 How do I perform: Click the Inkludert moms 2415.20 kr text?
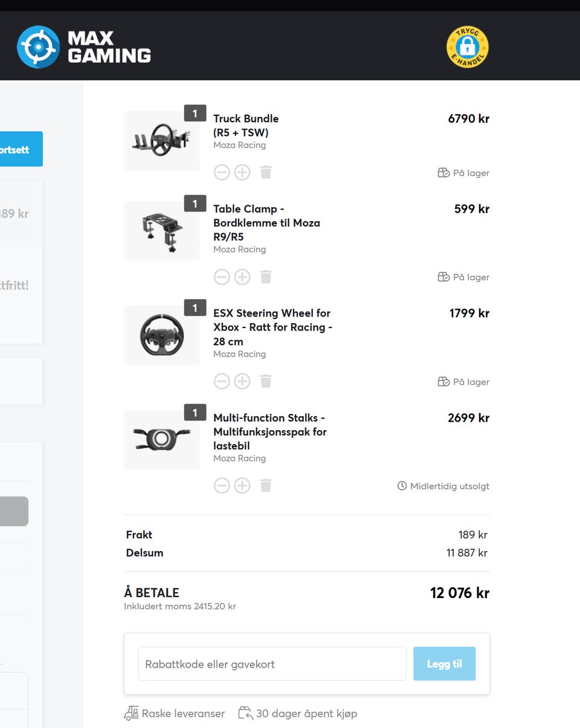[180, 606]
